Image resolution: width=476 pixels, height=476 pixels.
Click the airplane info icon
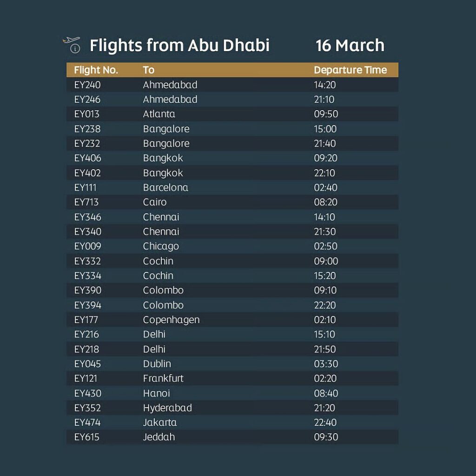point(72,45)
